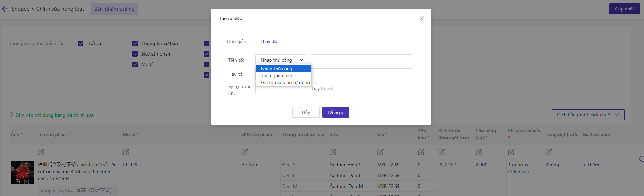644x196 pixels.
Task: Toggle the Mô tả checkbox
Action: pos(135,64)
